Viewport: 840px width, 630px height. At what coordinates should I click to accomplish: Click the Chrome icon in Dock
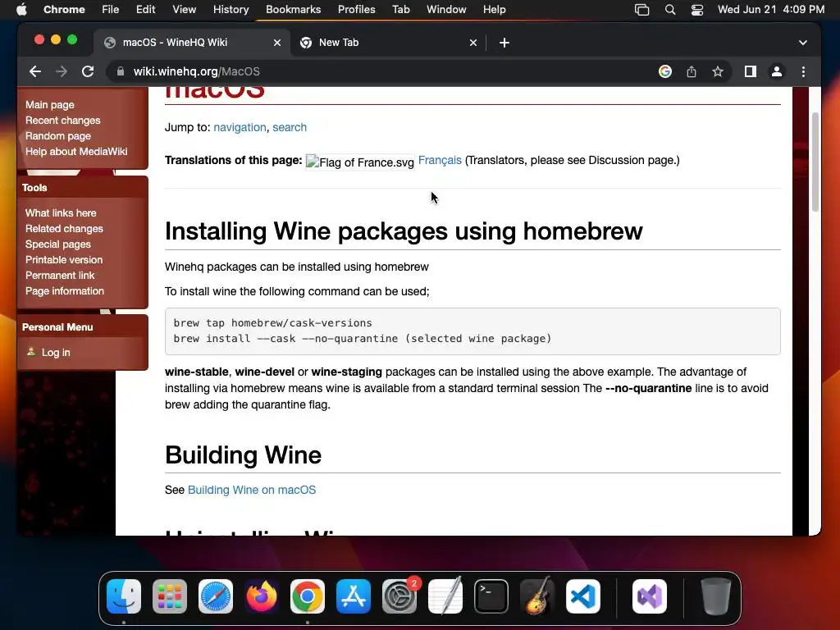click(x=308, y=596)
